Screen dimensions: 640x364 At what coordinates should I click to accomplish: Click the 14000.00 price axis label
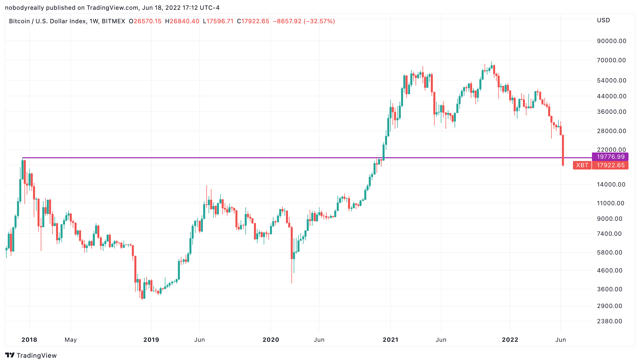[x=611, y=184]
